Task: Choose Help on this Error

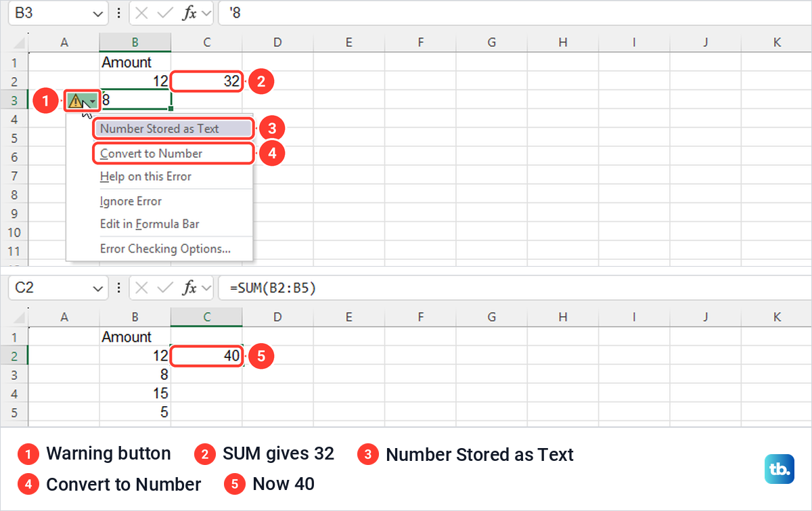Action: tap(145, 177)
